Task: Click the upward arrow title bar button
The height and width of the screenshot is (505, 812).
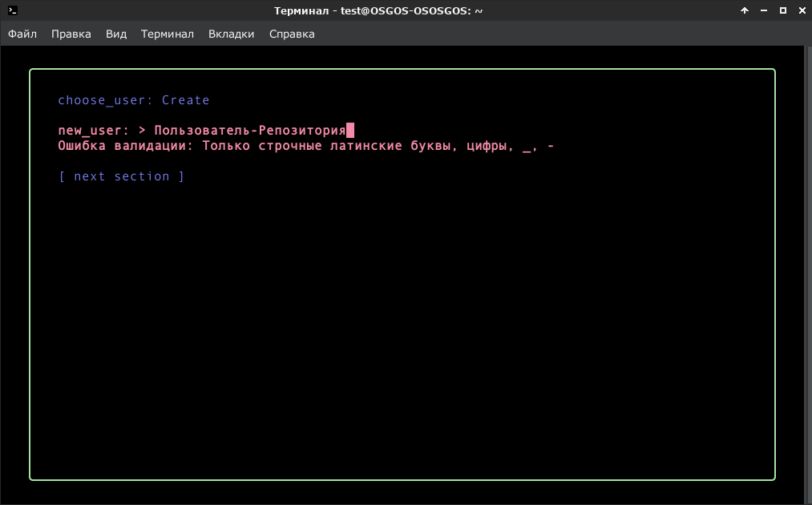Action: click(x=745, y=10)
